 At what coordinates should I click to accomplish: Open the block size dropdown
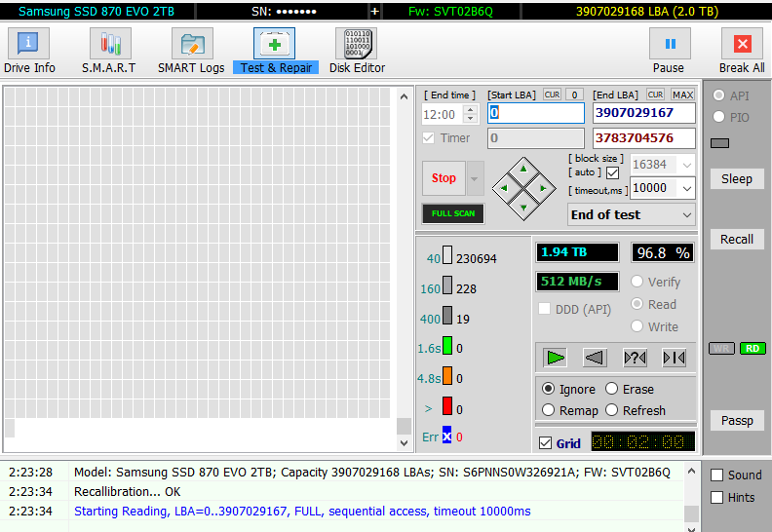point(687,165)
